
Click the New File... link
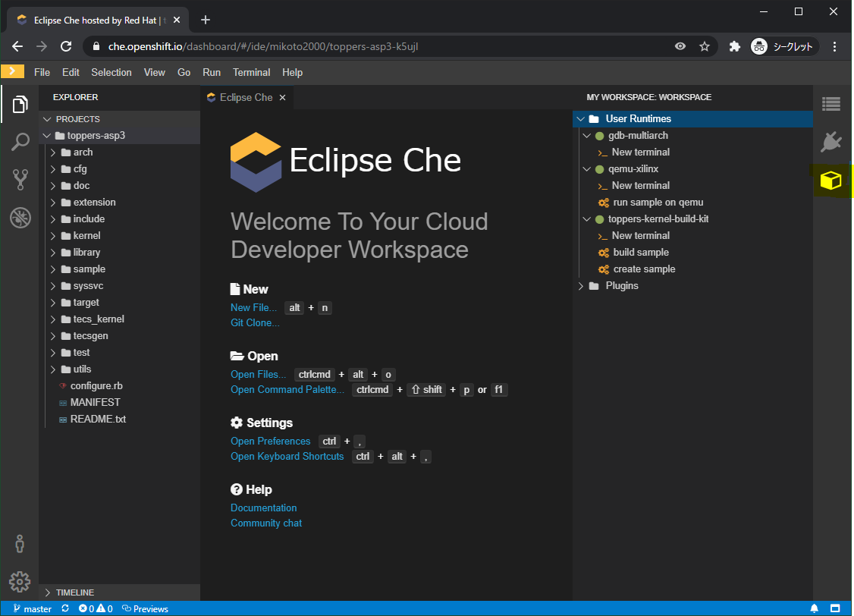(253, 308)
